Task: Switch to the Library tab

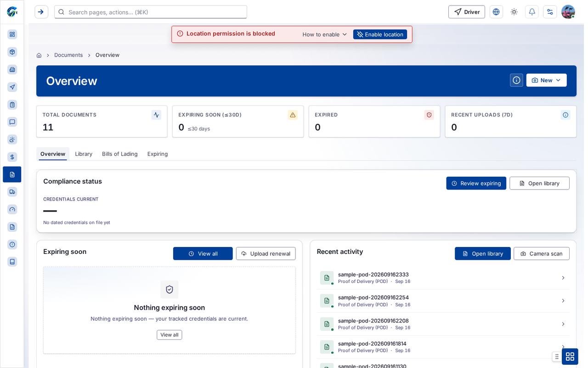Action: click(84, 154)
